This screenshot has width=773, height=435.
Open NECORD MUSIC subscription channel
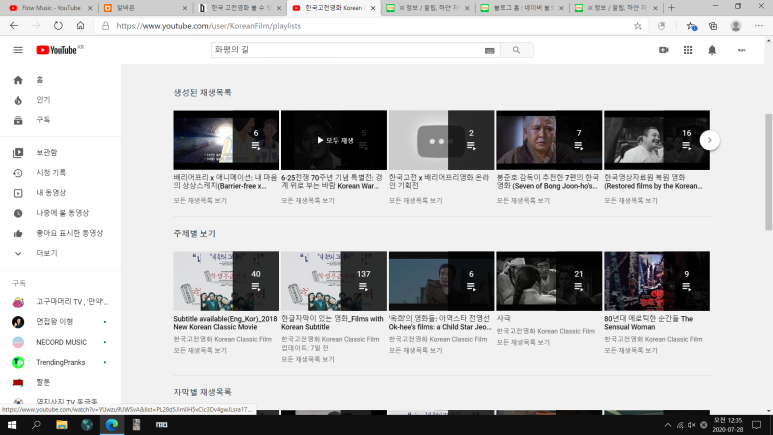tap(60, 342)
